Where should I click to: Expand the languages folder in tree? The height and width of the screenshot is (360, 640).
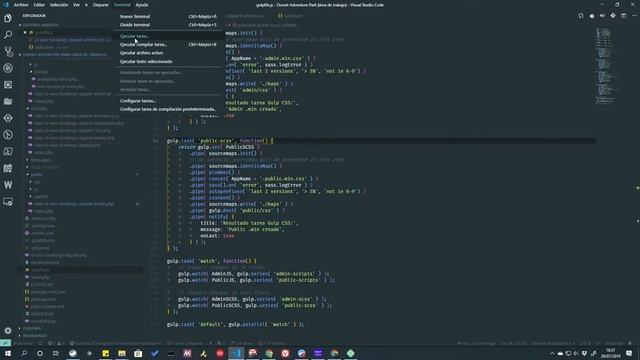point(40,160)
